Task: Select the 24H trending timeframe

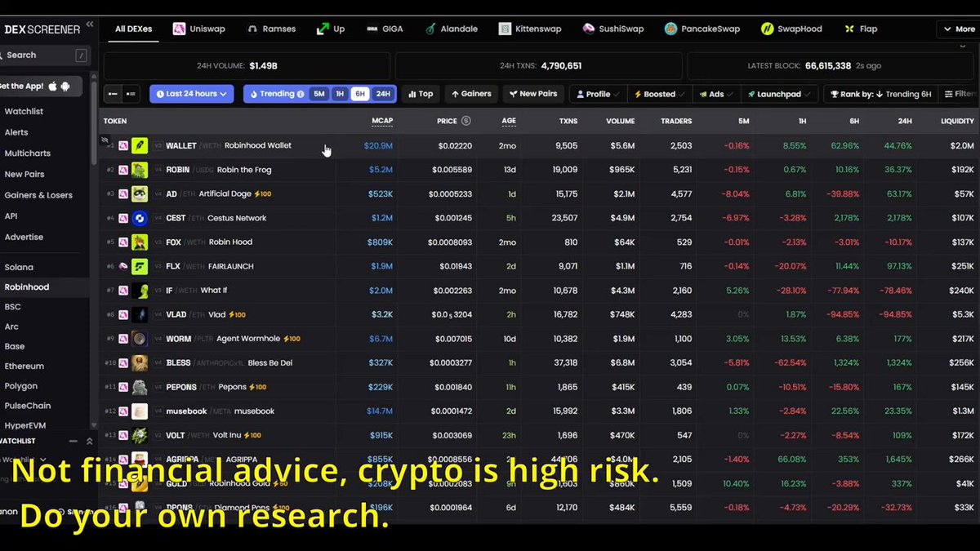Action: coord(383,94)
